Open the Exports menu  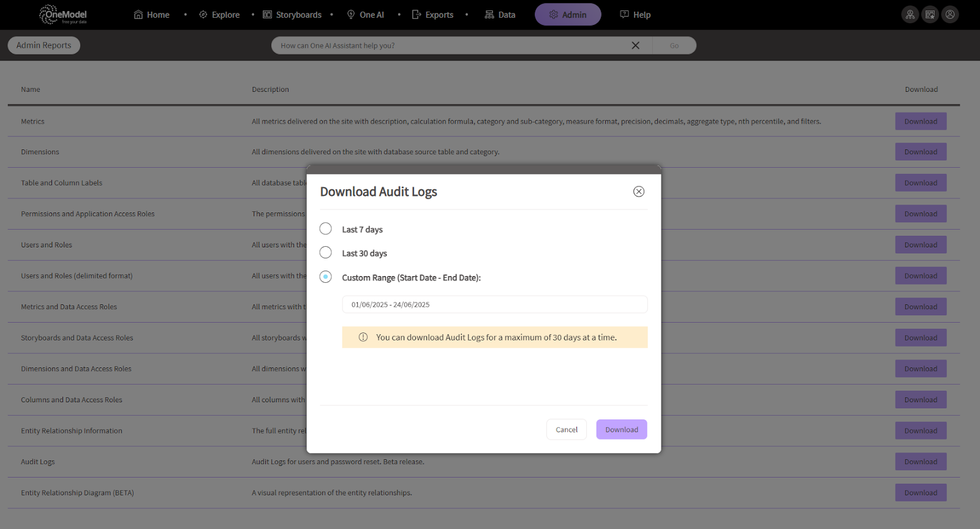(x=432, y=15)
